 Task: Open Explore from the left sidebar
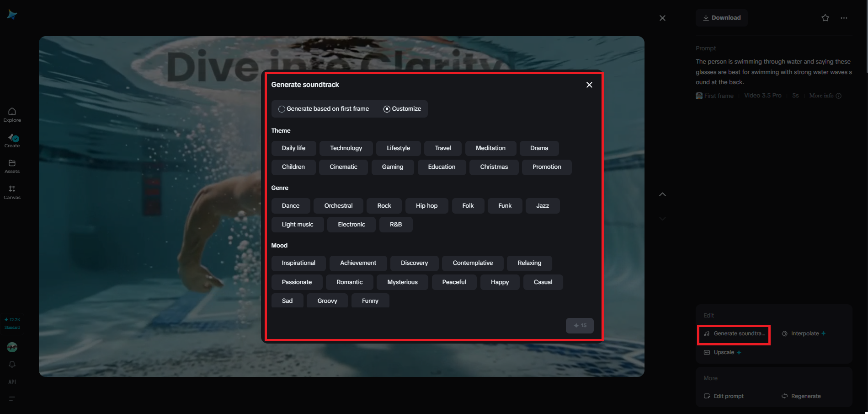coord(12,114)
